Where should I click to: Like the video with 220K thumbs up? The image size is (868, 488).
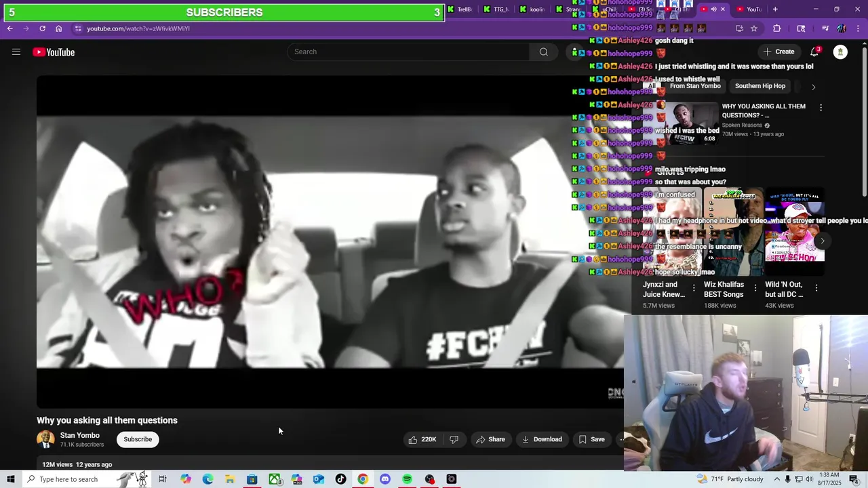point(422,439)
